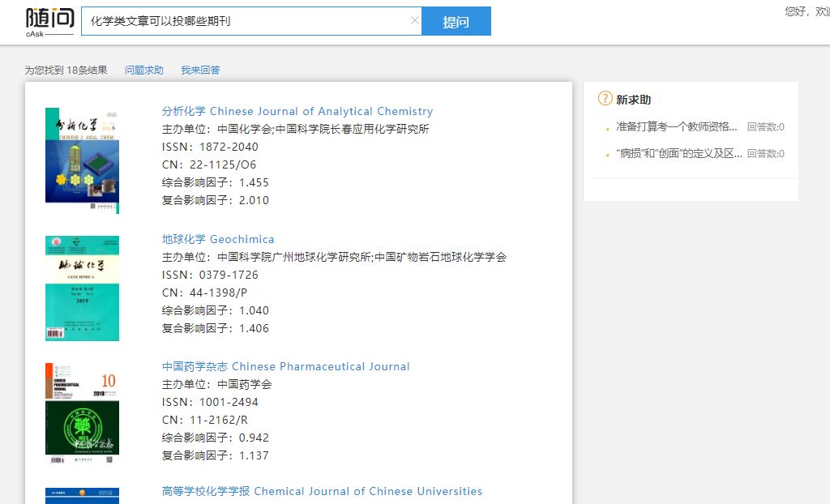Click the 提问 search button
This screenshot has width=830, height=504.
[x=456, y=22]
